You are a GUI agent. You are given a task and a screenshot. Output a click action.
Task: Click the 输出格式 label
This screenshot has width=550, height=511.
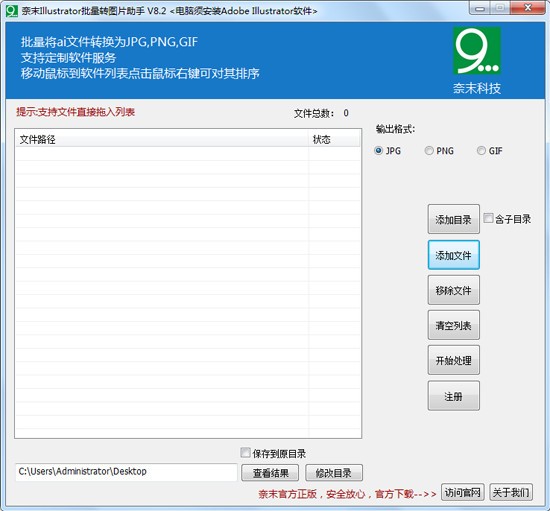(395, 129)
